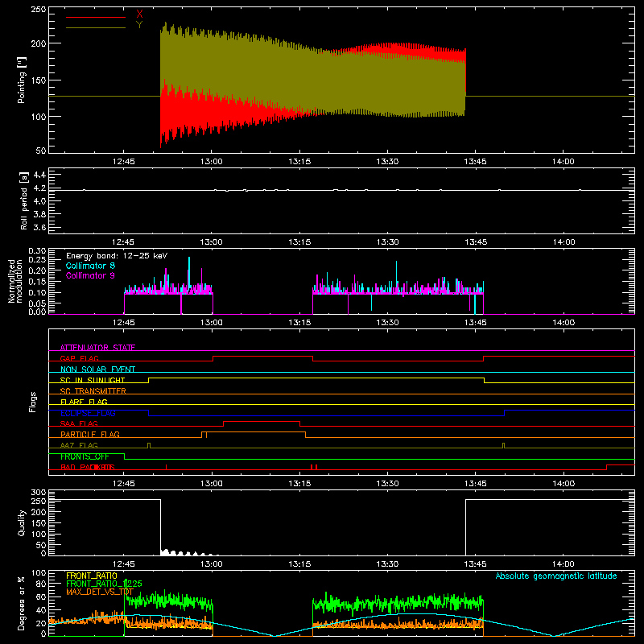Select the green FRONT_RATIO_1225 legend entry
644x644 pixels.
click(x=104, y=584)
